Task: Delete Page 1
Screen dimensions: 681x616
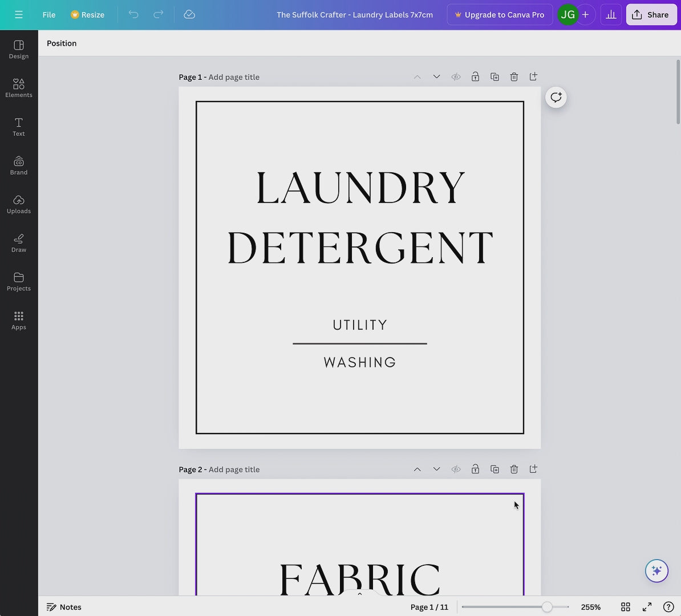Action: click(x=514, y=77)
